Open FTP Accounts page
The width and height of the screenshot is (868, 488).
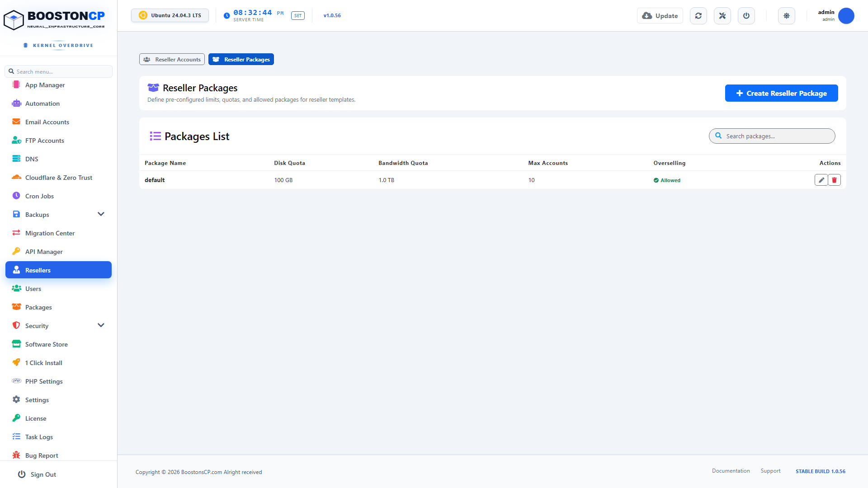click(58, 141)
